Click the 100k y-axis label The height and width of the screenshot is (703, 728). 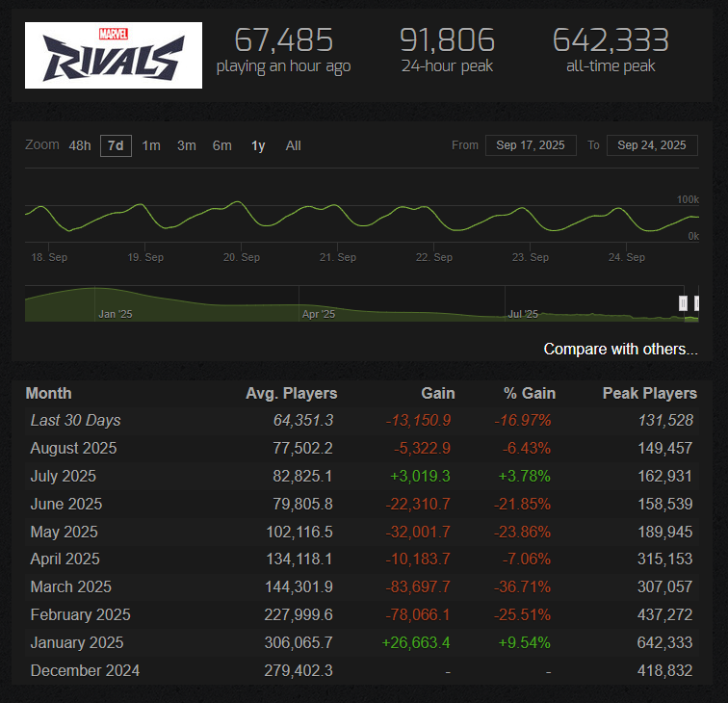pyautogui.click(x=688, y=199)
